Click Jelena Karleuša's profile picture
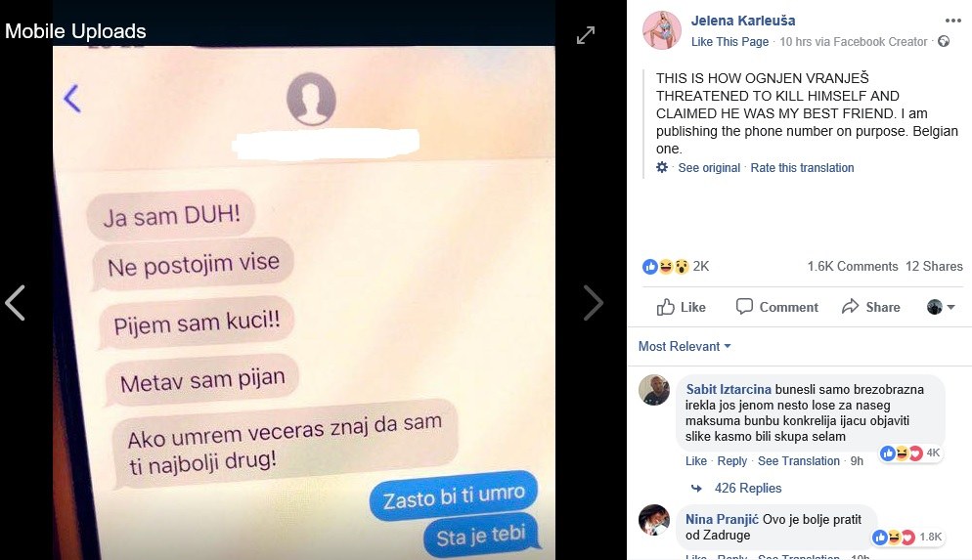 click(x=661, y=29)
